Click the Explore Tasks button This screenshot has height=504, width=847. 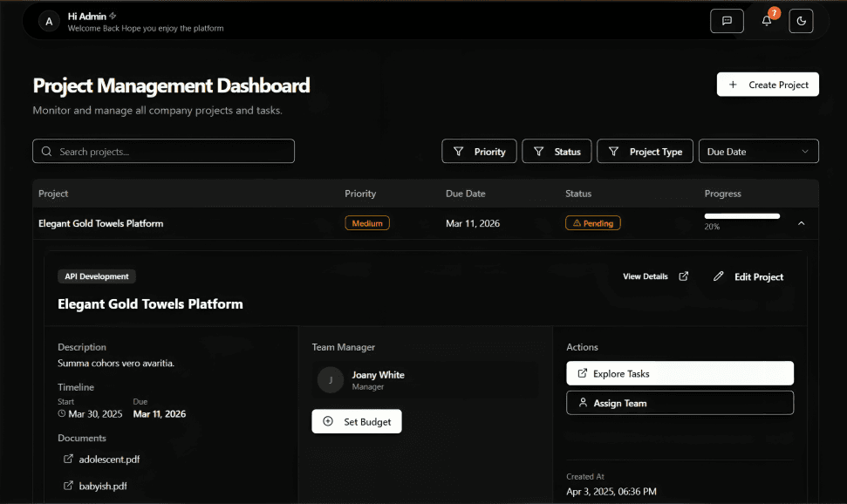(x=680, y=373)
